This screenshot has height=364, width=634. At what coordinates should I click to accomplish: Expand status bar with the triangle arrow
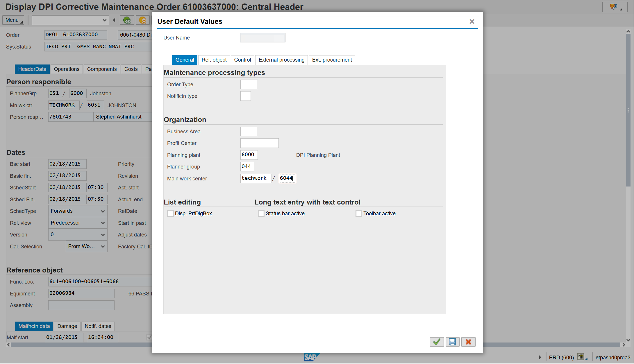(x=540, y=357)
